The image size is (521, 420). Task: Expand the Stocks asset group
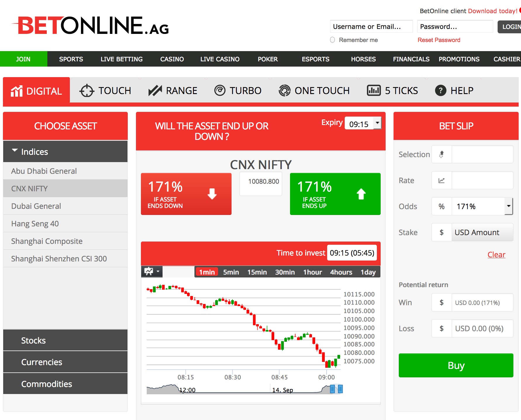point(65,340)
